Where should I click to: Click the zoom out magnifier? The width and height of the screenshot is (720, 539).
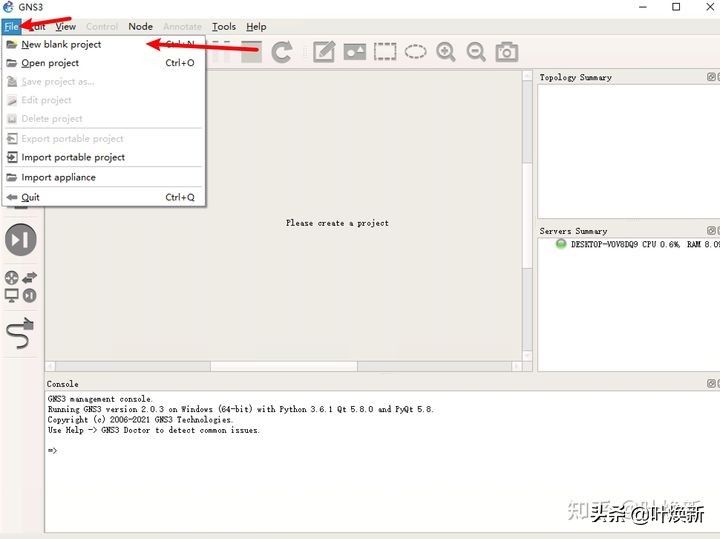(x=476, y=52)
